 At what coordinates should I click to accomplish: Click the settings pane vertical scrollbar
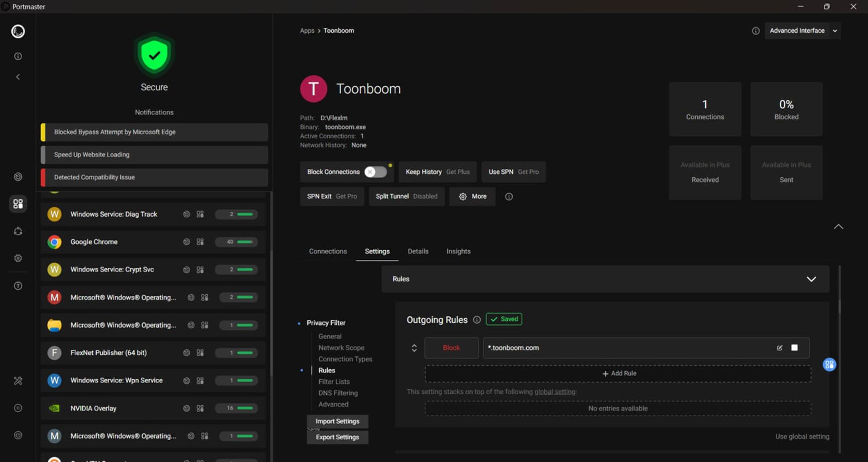click(x=840, y=359)
